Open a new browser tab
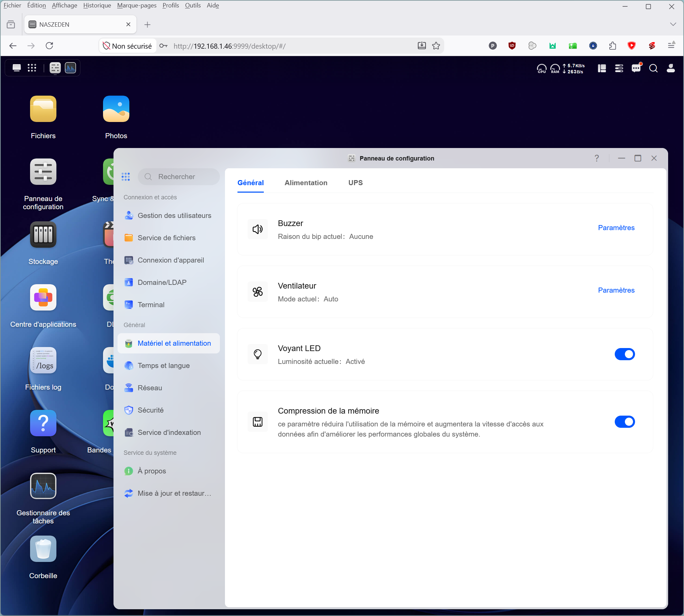This screenshot has height=616, width=684. click(147, 24)
